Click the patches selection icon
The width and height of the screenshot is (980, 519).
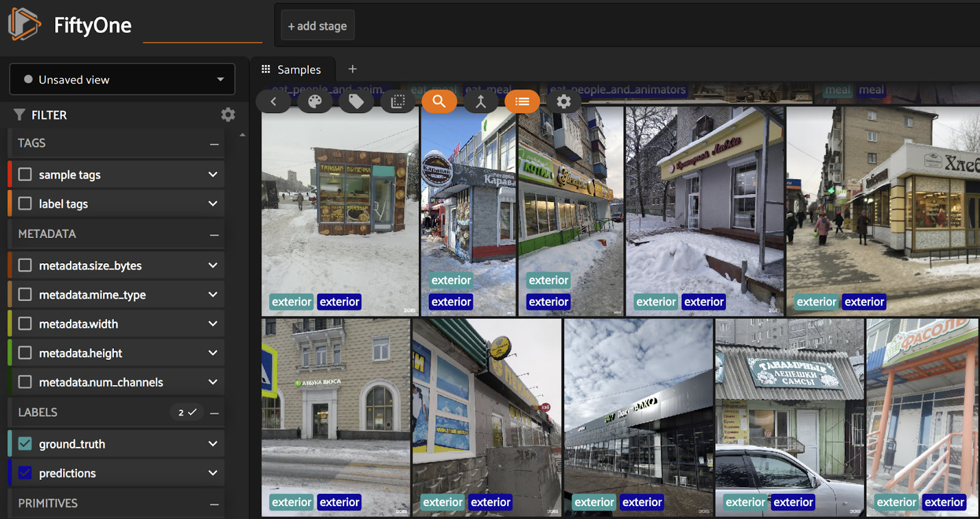tap(398, 102)
